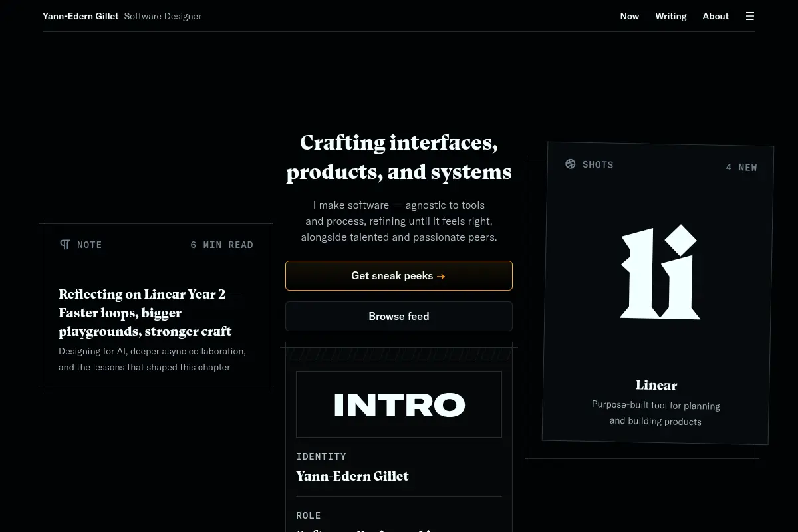Viewport: 798px width, 532px height.
Task: Click the arrow on Get sneak peeks
Action: pos(441,276)
